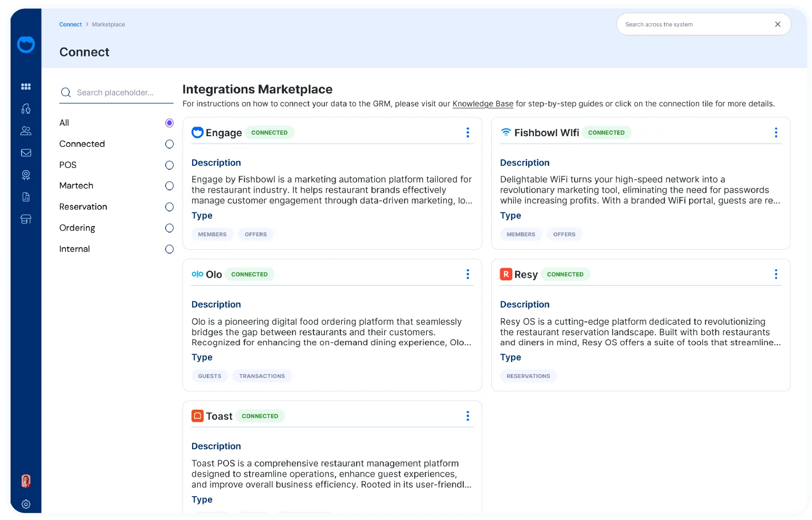The height and width of the screenshot is (520, 812).
Task: Click the Search placeholder filter field
Action: (x=117, y=92)
